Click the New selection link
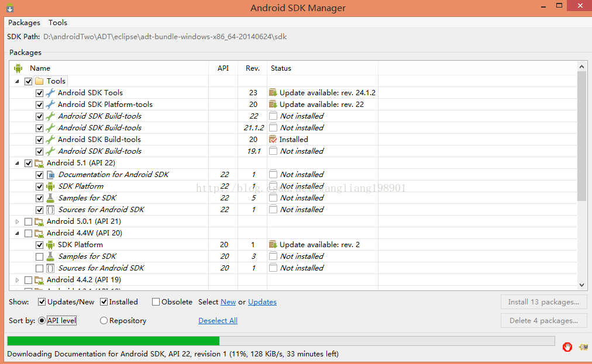592x364 pixels. [228, 301]
